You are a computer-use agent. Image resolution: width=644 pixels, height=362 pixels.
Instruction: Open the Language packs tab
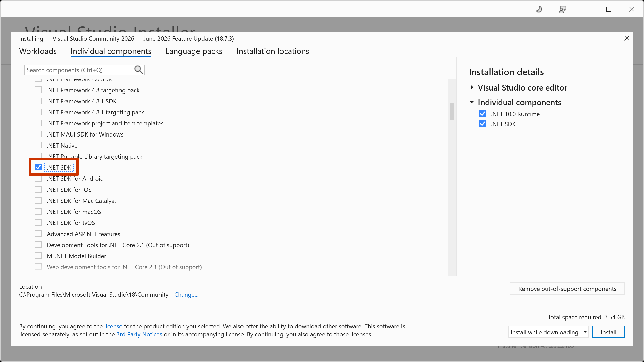[x=194, y=51]
